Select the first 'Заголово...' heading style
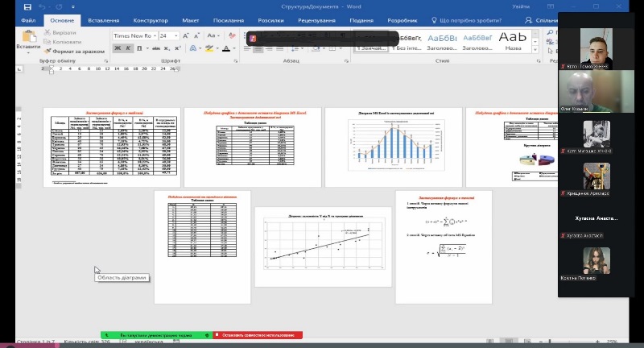644x348 pixels. (442, 43)
